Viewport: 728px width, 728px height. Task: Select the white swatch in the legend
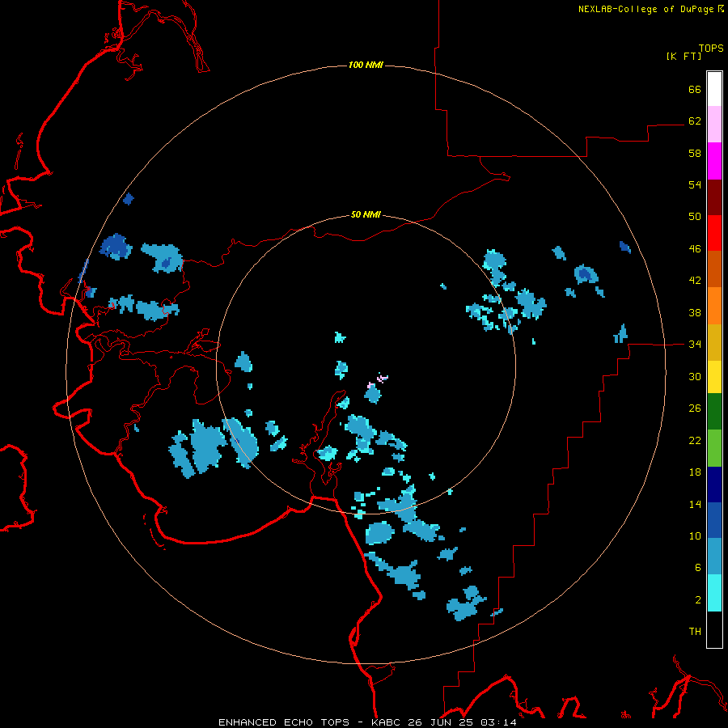[x=714, y=89]
